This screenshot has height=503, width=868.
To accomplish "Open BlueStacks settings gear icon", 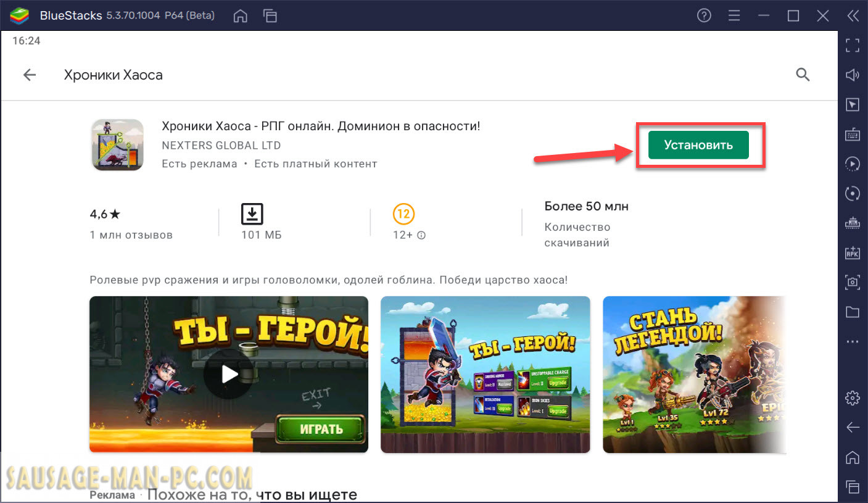I will 853,397.
